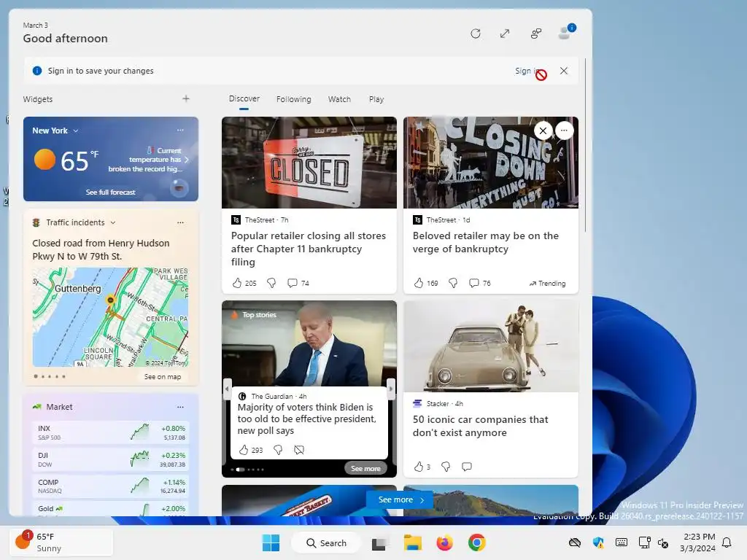The width and height of the screenshot is (747, 560).
Task: Click the taskbar Search box
Action: point(326,542)
